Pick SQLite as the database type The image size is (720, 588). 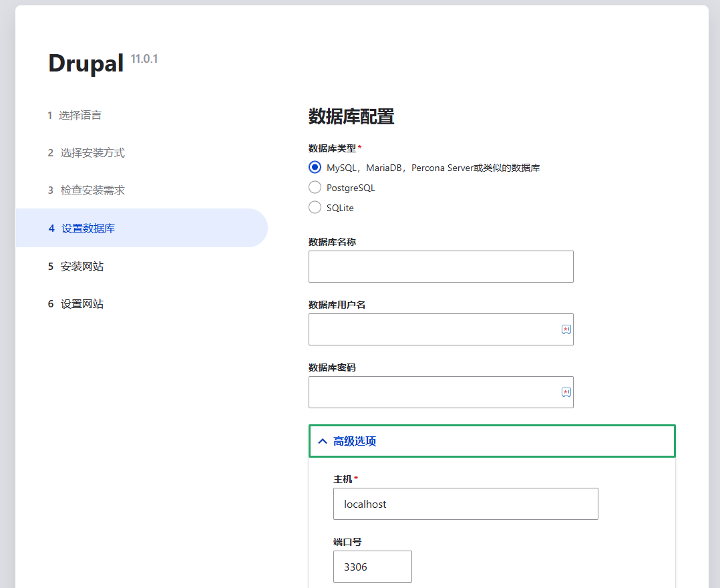coord(315,207)
